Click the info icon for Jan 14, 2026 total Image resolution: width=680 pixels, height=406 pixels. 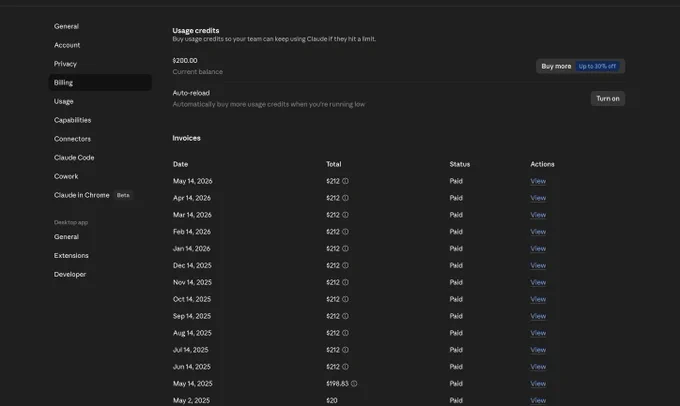coord(345,249)
